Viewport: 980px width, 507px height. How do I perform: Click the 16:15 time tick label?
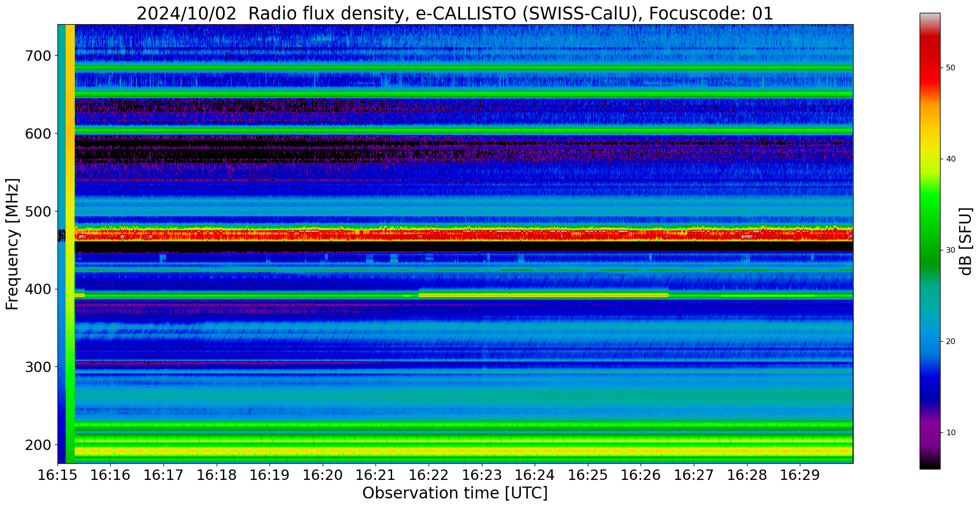[58, 475]
